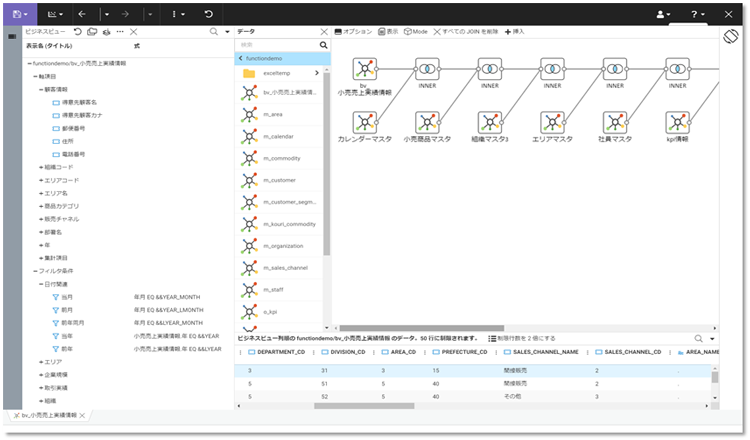Select m_sales_channel data source
The image size is (750, 440).
[279, 268]
